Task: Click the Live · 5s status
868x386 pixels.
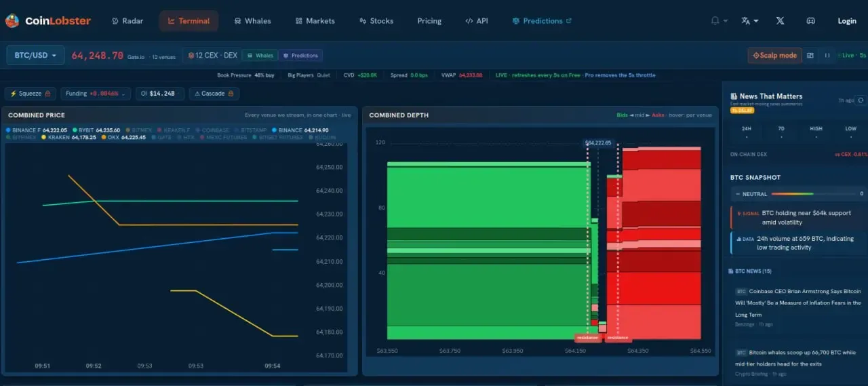Action: [852, 56]
